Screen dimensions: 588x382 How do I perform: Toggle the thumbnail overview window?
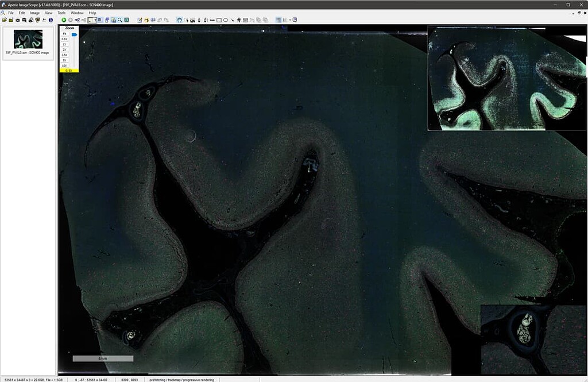click(x=114, y=20)
